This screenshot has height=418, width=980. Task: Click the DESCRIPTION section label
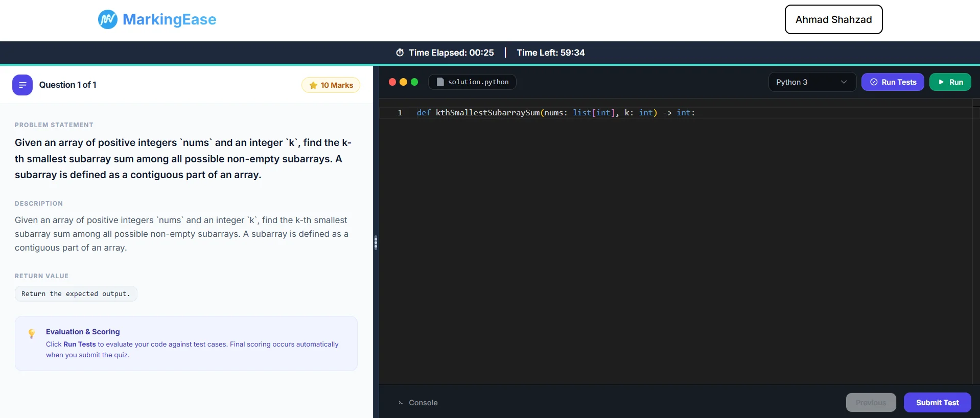click(x=39, y=204)
